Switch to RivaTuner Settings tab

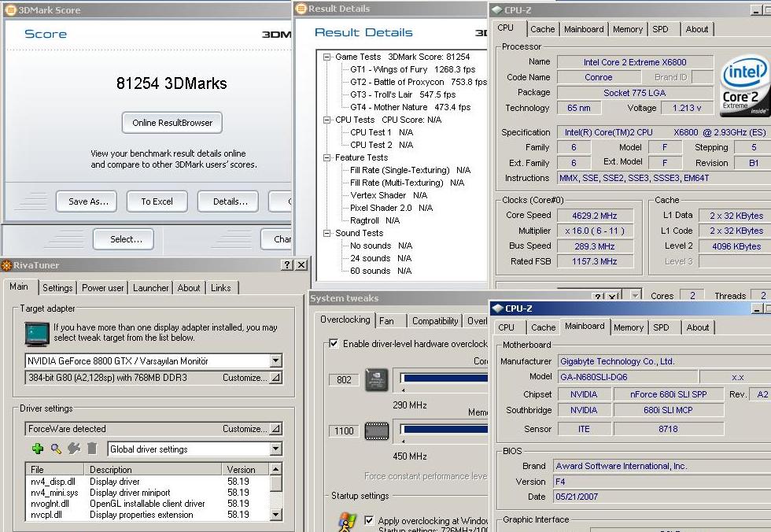(x=57, y=288)
